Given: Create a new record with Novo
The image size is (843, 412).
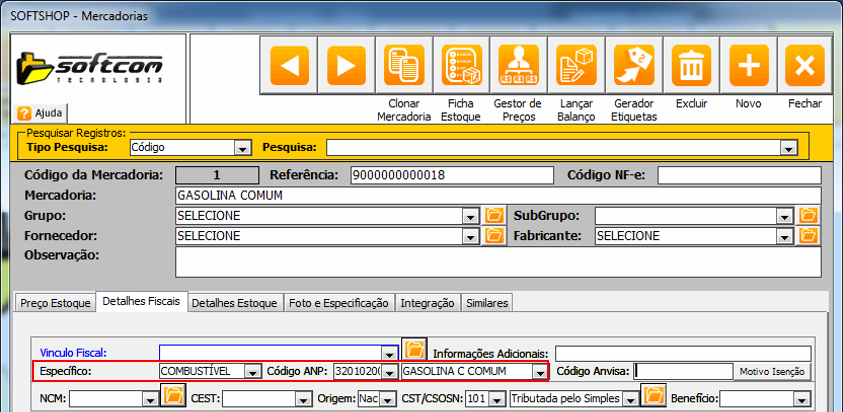Looking at the screenshot, I should click(x=748, y=67).
